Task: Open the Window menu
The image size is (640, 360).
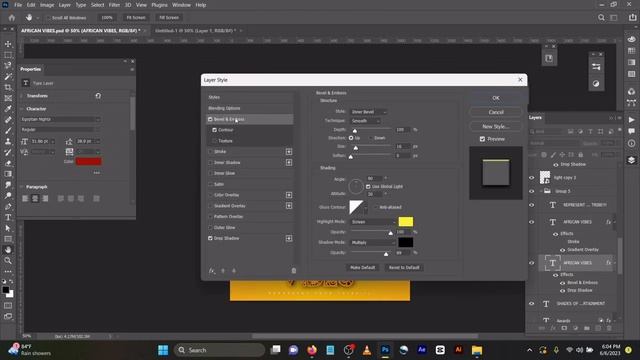Action: [181, 5]
